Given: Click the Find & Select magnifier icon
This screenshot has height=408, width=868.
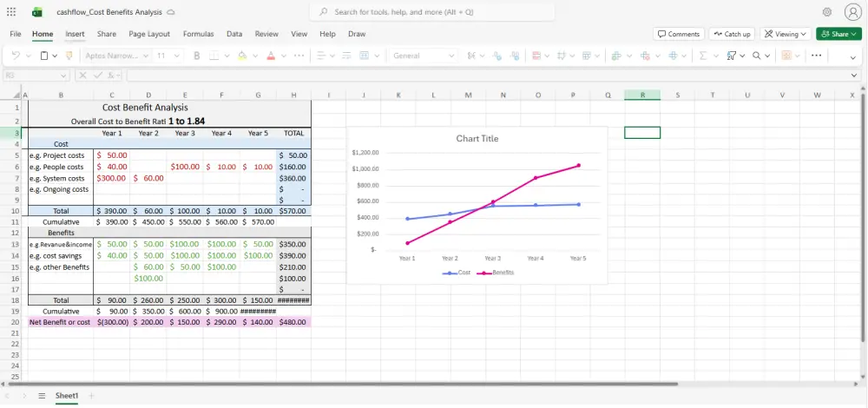Looking at the screenshot, I should (756, 56).
